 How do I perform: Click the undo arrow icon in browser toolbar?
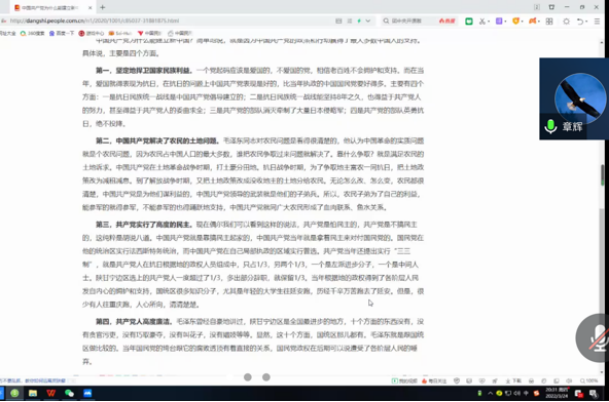click(x=580, y=21)
